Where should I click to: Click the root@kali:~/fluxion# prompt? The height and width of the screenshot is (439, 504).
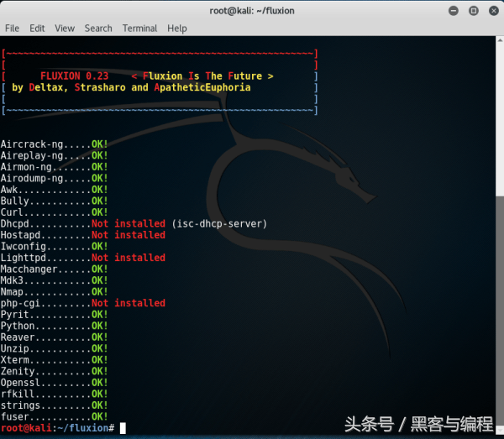57,428
